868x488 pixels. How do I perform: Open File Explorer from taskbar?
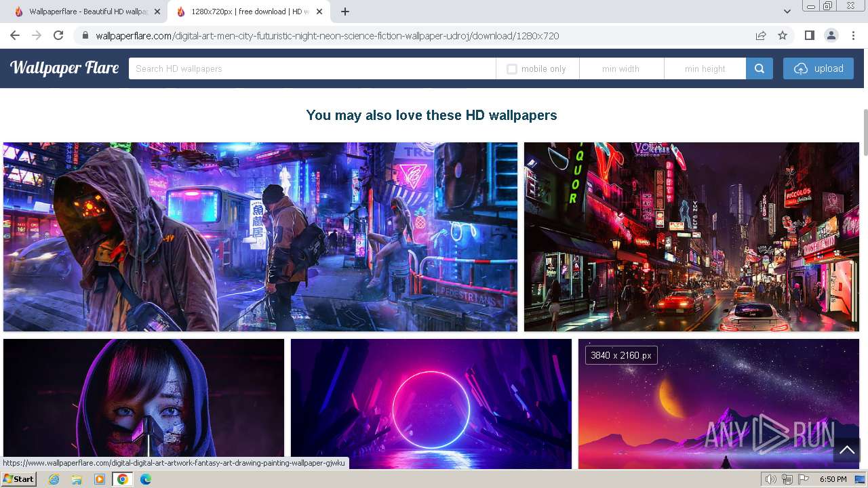[77, 479]
